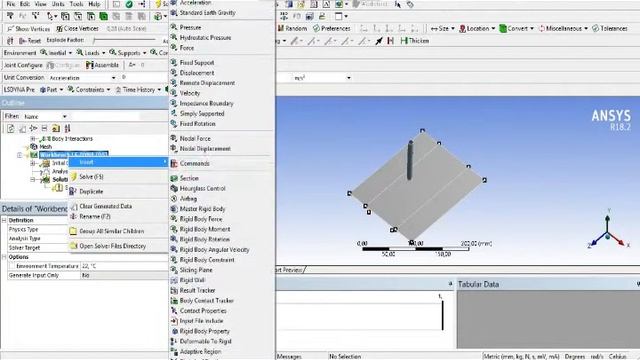Click the Generate Input Only value field
This screenshot has width=640, height=360.
pos(124,275)
